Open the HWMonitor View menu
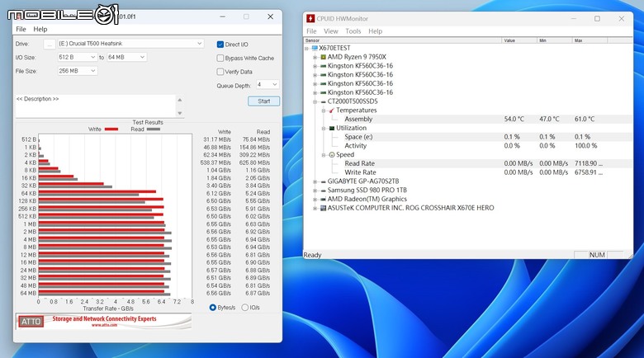Screen dimensions: 644x358 click(x=330, y=31)
